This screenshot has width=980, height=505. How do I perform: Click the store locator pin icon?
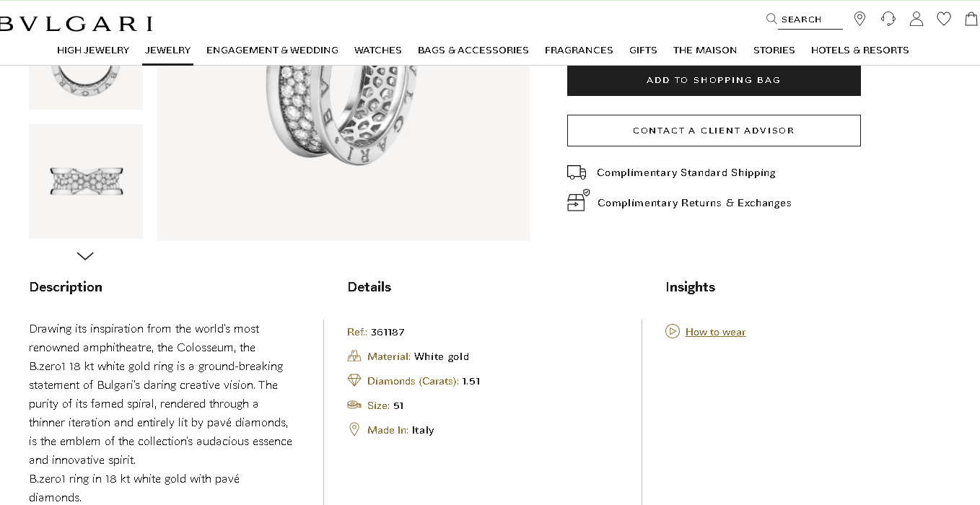859,19
